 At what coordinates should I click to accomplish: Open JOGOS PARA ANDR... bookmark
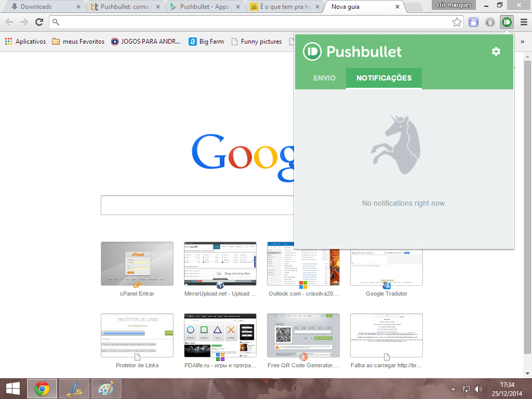146,42
